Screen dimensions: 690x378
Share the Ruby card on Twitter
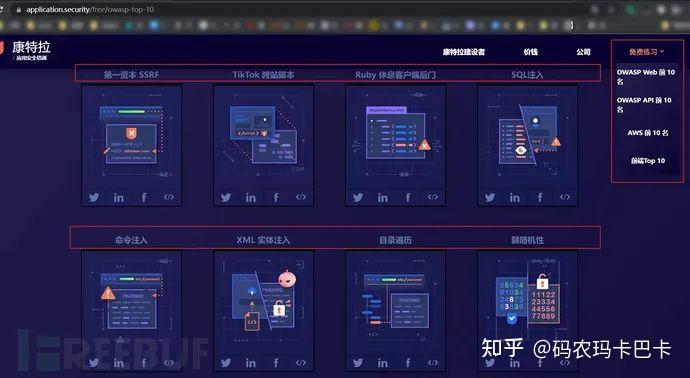358,198
